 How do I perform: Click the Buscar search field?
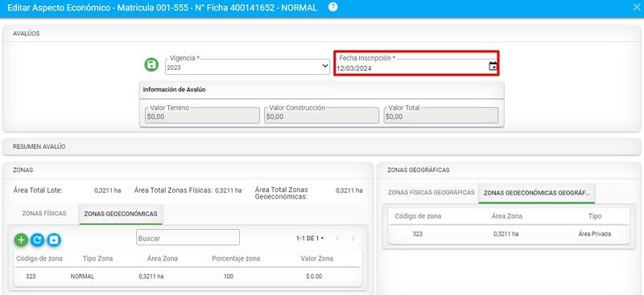coord(188,238)
